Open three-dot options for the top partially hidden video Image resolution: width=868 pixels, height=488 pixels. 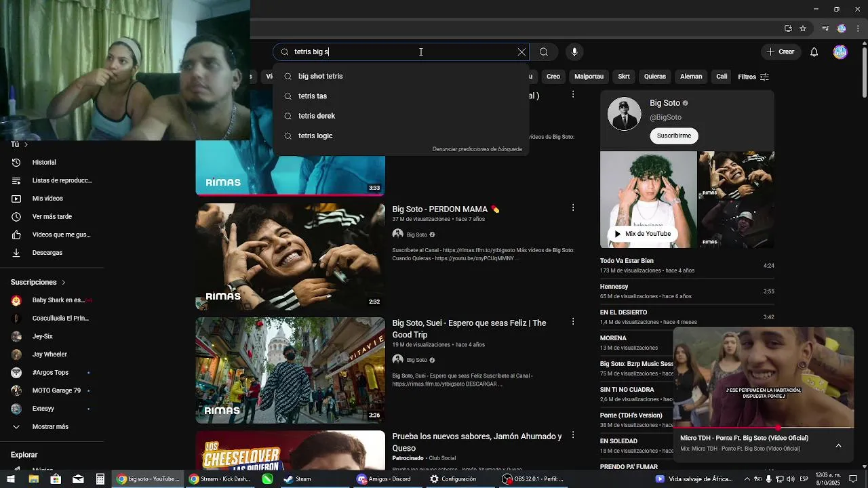tap(573, 95)
